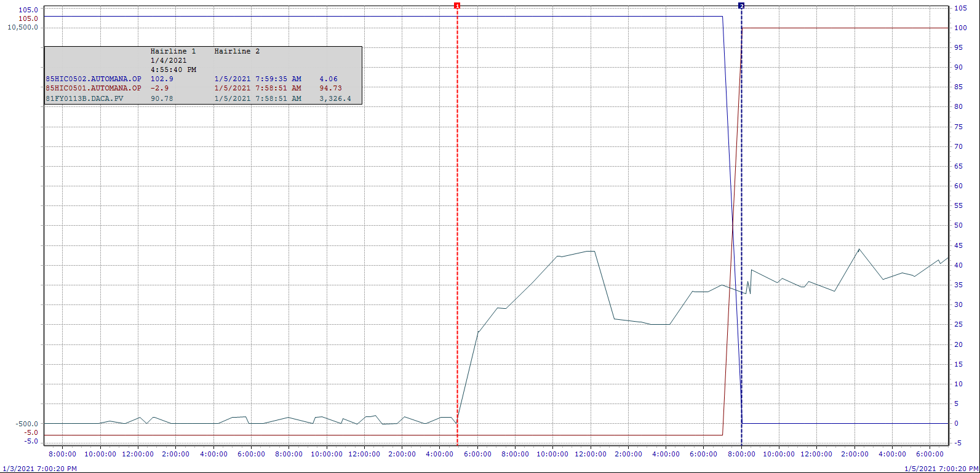Click the right axis label 90
Viewport: 980px width, 473px height.
(958, 67)
